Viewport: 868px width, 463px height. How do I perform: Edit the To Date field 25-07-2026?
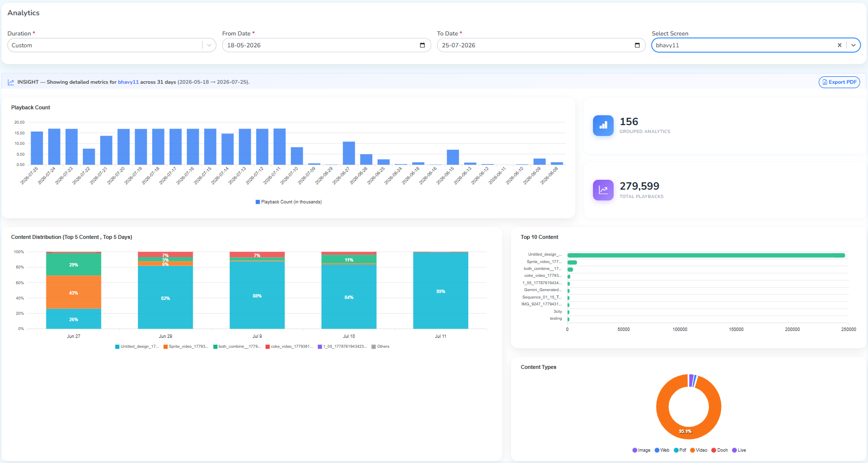click(541, 45)
